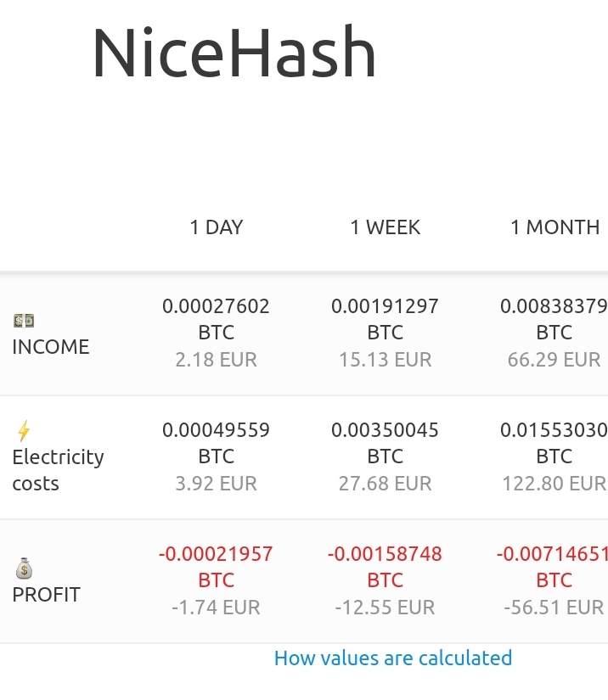Click the Electricity costs row label
Image resolution: width=608 pixels, height=700 pixels.
coord(58,470)
